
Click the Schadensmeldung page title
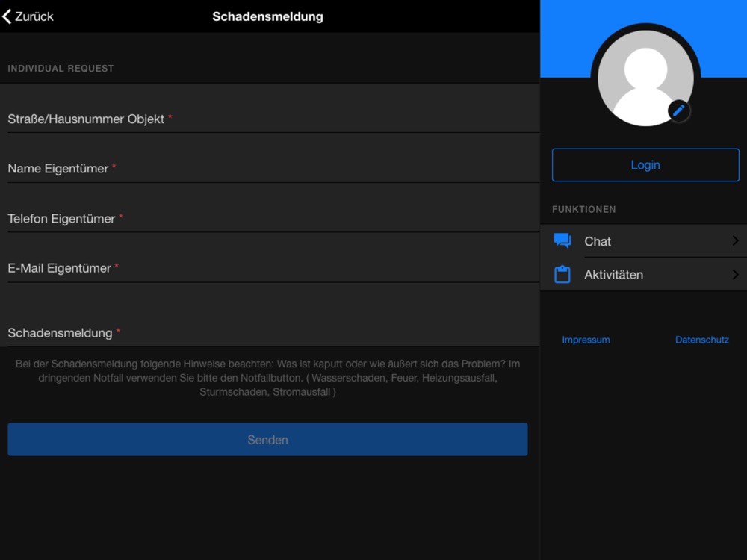point(267,16)
